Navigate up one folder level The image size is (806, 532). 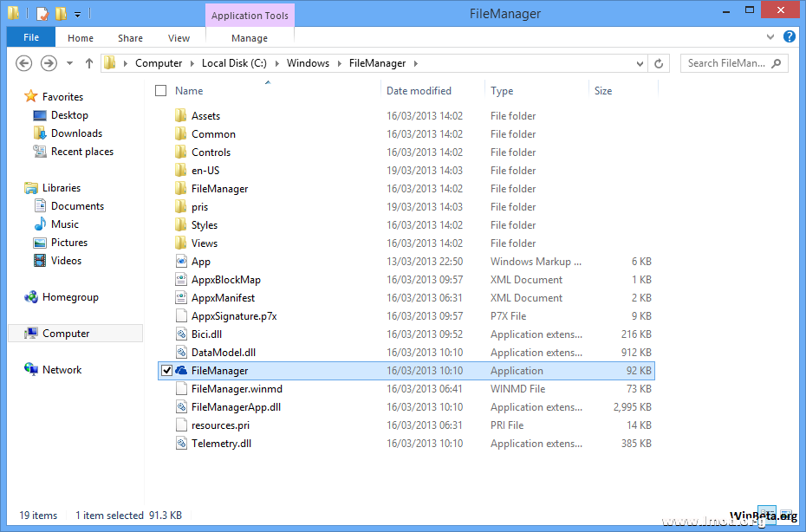pos(89,62)
